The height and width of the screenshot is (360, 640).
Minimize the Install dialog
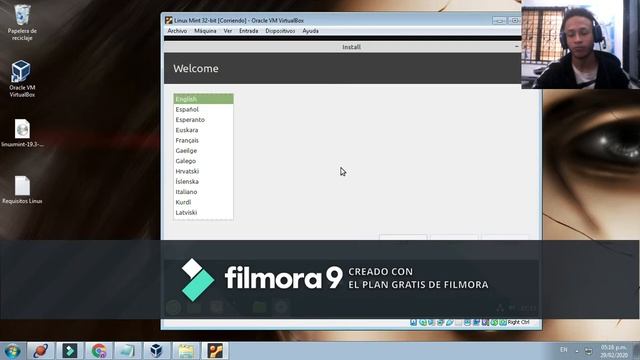(x=516, y=47)
